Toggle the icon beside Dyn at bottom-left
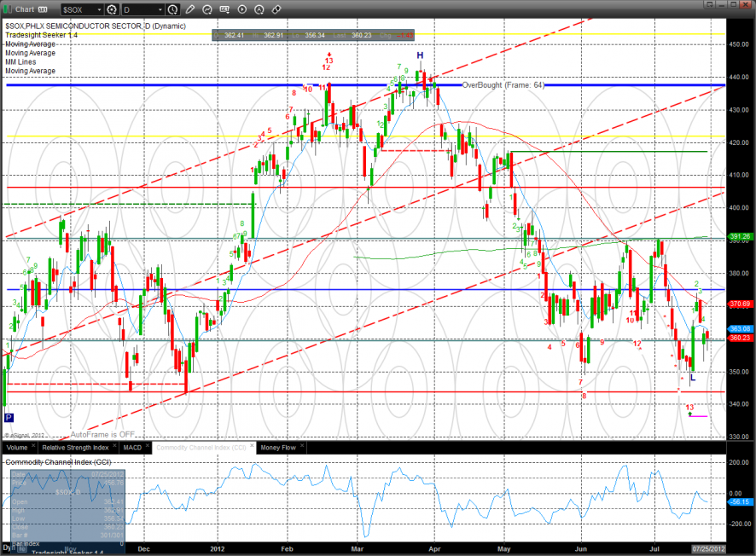Viewport: 756px width, 556px height. (x=21, y=548)
